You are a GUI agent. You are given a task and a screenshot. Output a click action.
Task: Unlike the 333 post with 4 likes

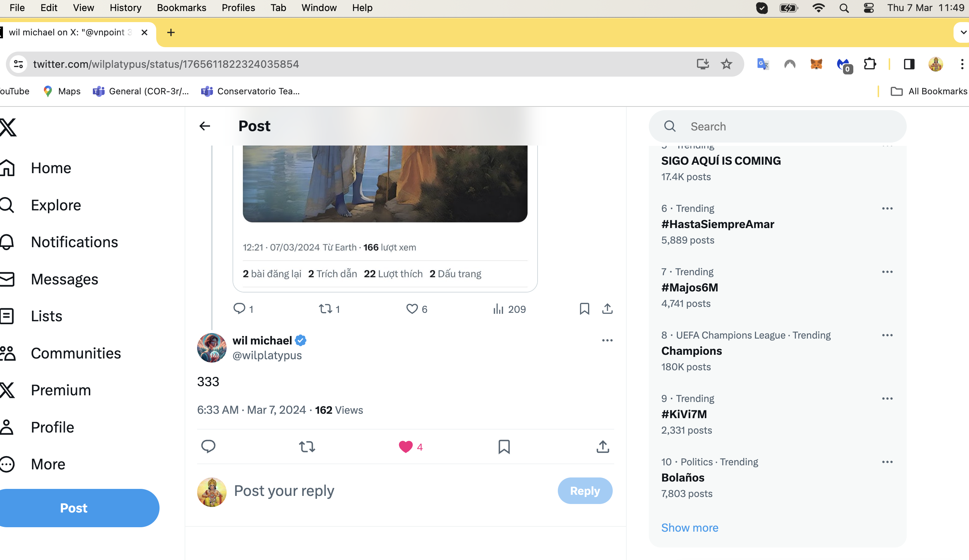tap(411, 447)
